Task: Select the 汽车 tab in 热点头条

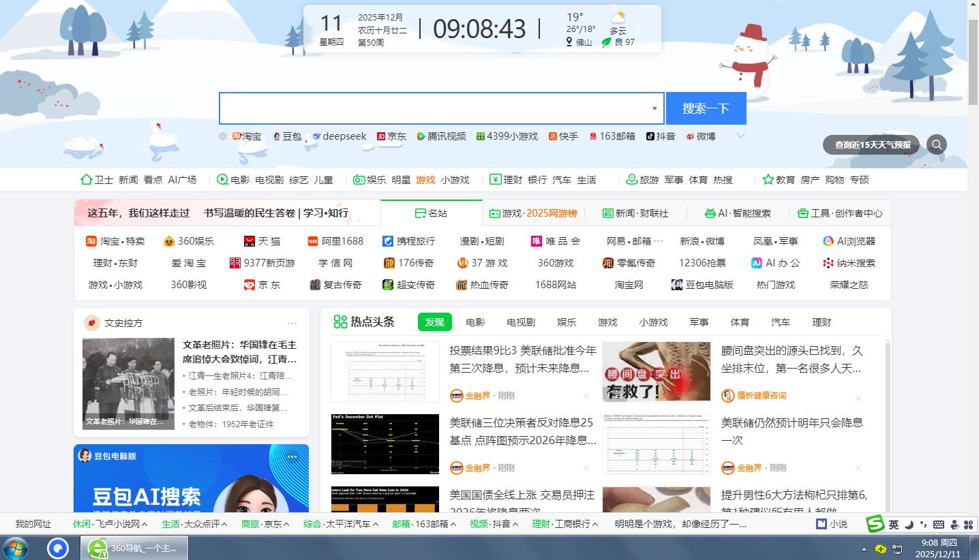Action: coord(781,322)
